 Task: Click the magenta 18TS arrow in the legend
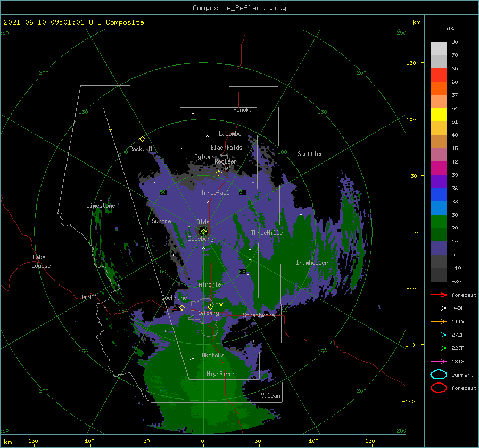[439, 362]
